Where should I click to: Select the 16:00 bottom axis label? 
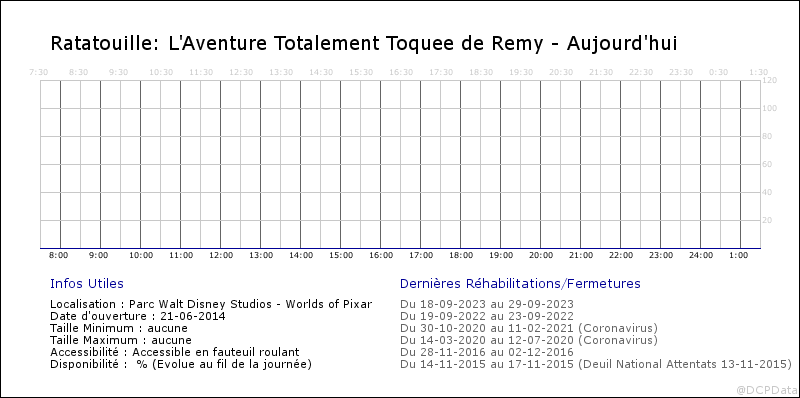point(381,255)
